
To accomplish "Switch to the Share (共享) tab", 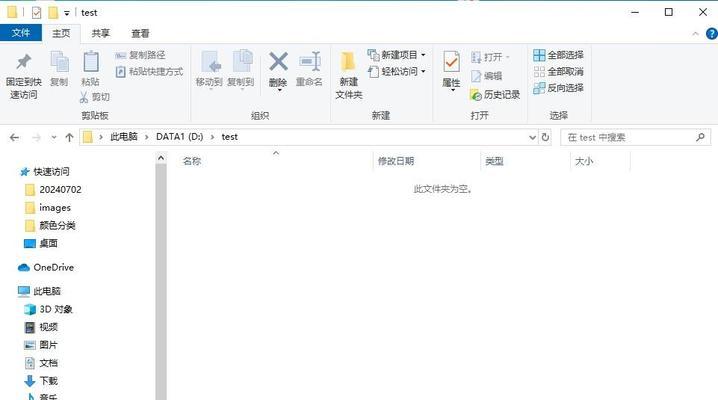I will click(101, 33).
